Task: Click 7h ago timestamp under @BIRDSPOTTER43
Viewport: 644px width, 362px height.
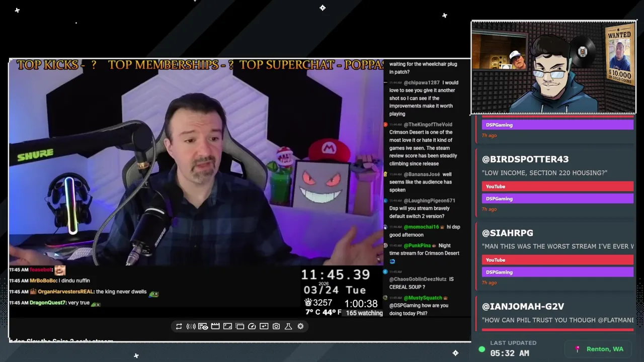Action: click(x=489, y=209)
